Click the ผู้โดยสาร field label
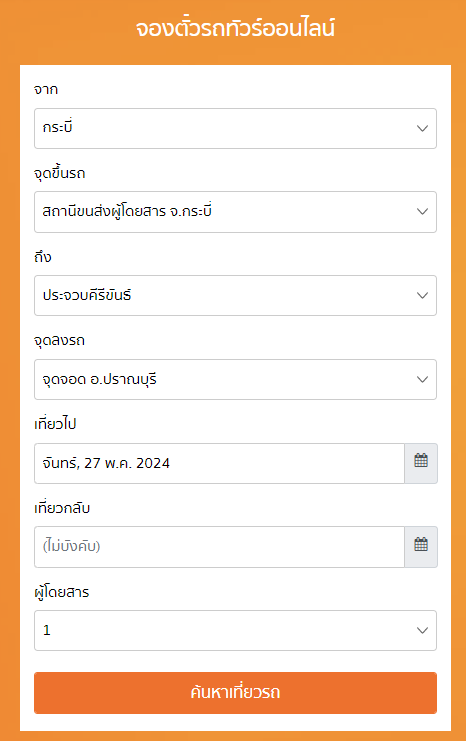Viewport: 466px width, 741px height. (x=61, y=592)
